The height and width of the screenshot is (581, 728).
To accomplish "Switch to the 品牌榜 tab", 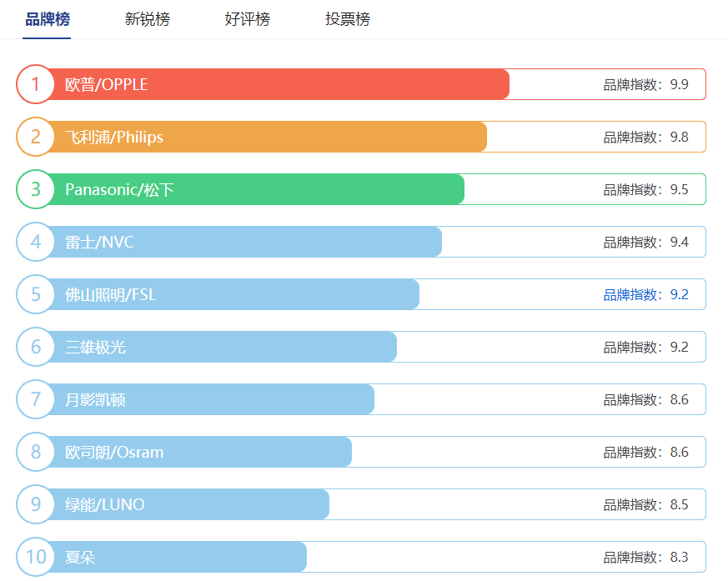I will [48, 19].
